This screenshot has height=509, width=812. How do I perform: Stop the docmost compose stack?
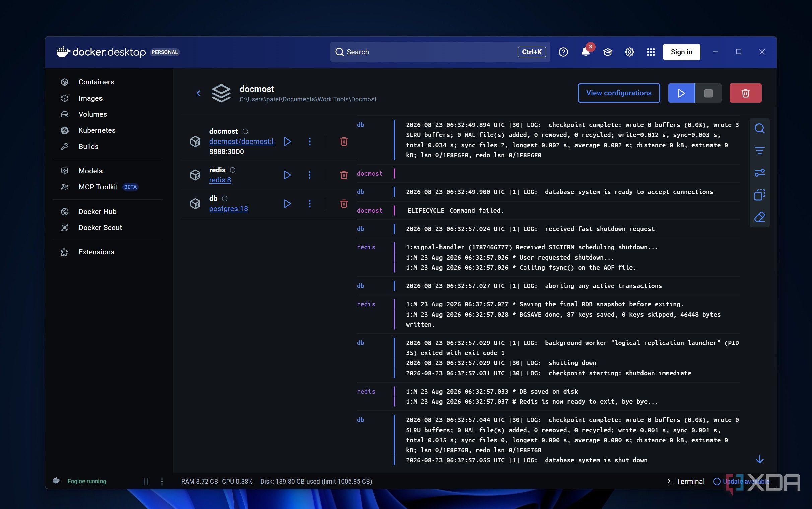pyautogui.click(x=708, y=93)
